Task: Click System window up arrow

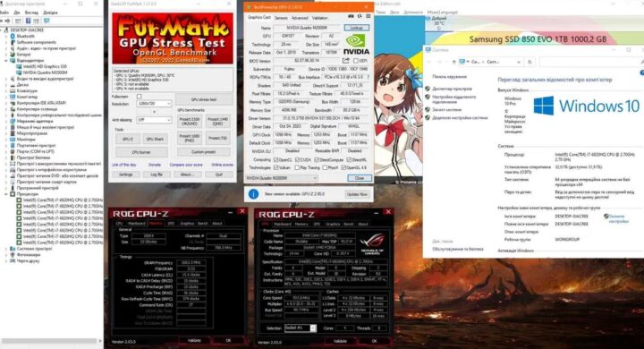Action: pos(453,62)
